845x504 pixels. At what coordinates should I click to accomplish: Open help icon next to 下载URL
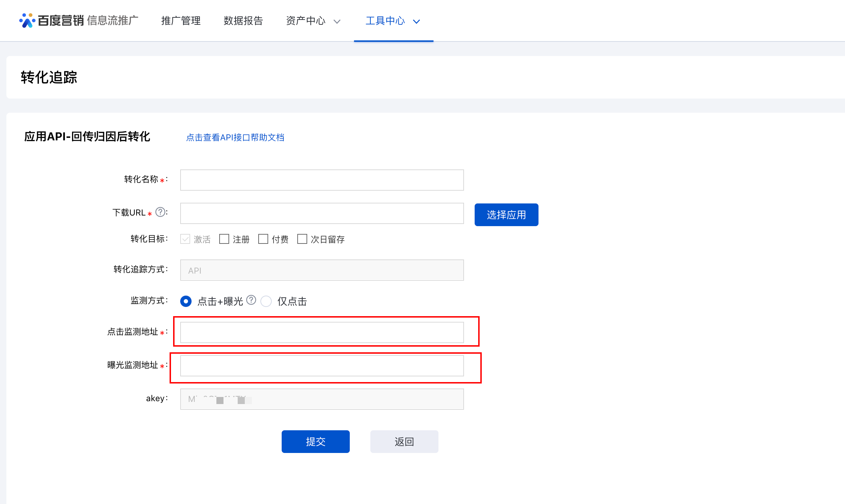161,212
